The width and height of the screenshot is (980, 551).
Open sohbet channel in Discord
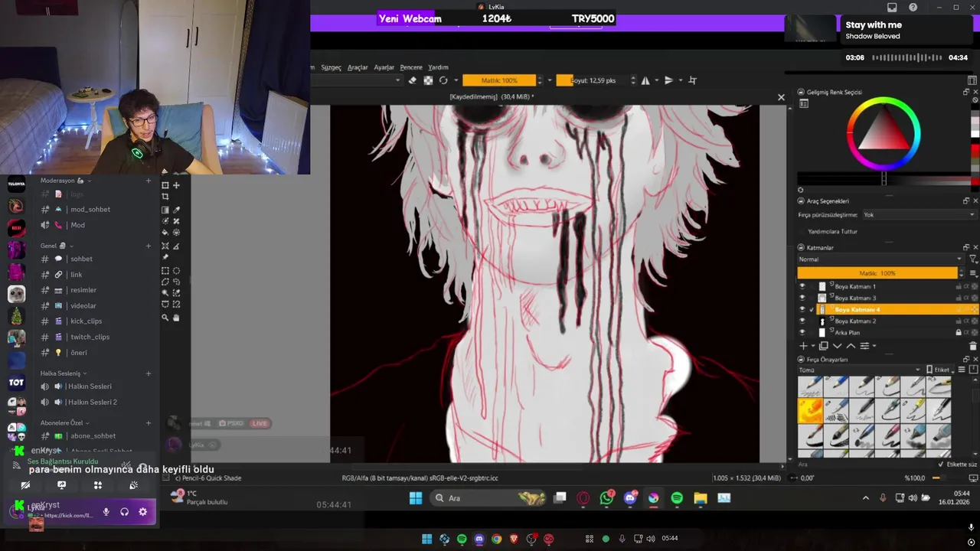(81, 259)
